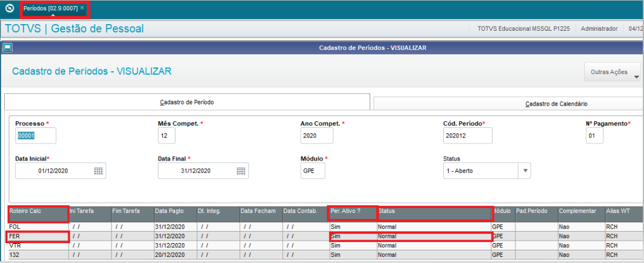
Task: Select the FOL row in grid
Action: point(325,226)
